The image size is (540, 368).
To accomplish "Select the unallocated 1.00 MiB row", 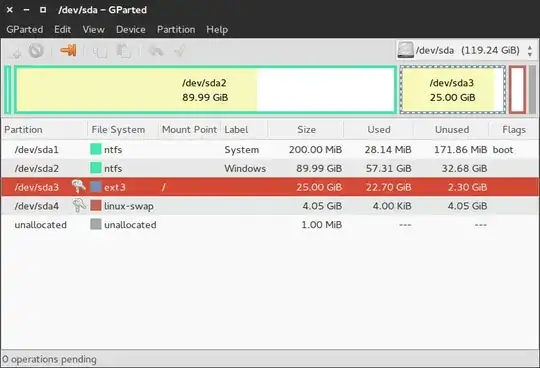I will coord(270,225).
